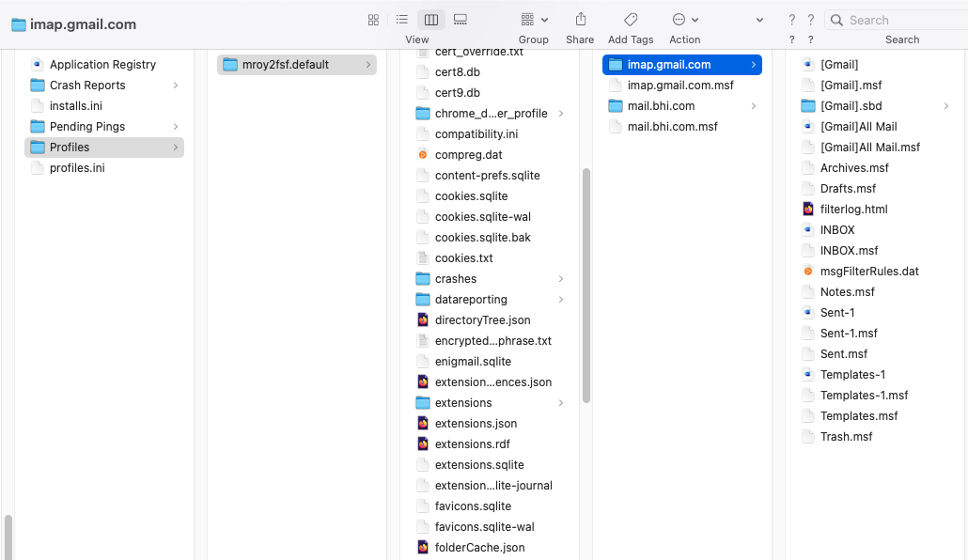Click the Add Tags icon
Viewport: 968px width, 560px height.
pos(631,20)
